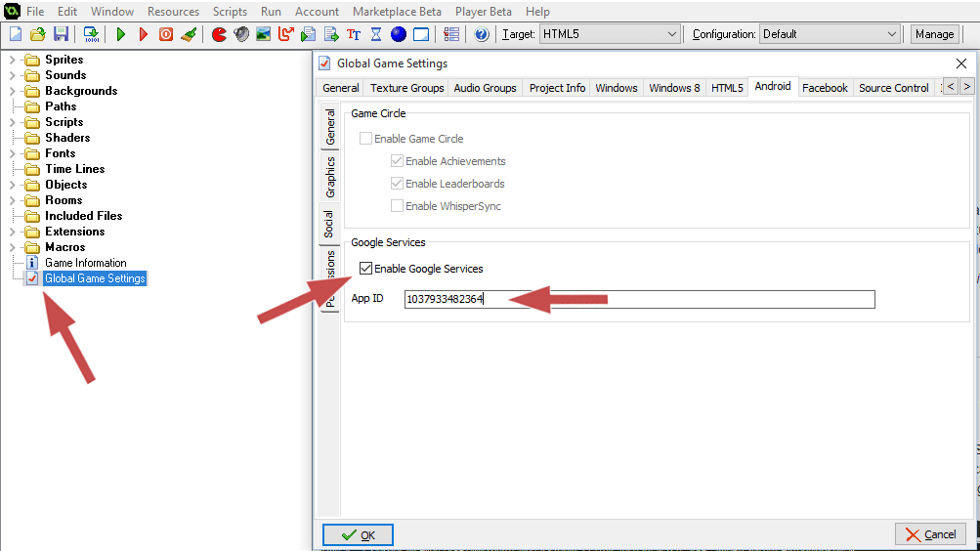The height and width of the screenshot is (551, 980).
Task: Expand the Scripts tree node
Action: pos(12,122)
